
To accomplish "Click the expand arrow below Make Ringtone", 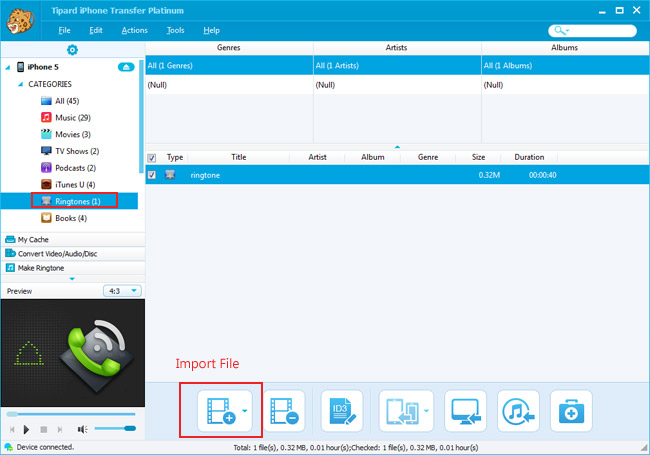I will pos(72,278).
